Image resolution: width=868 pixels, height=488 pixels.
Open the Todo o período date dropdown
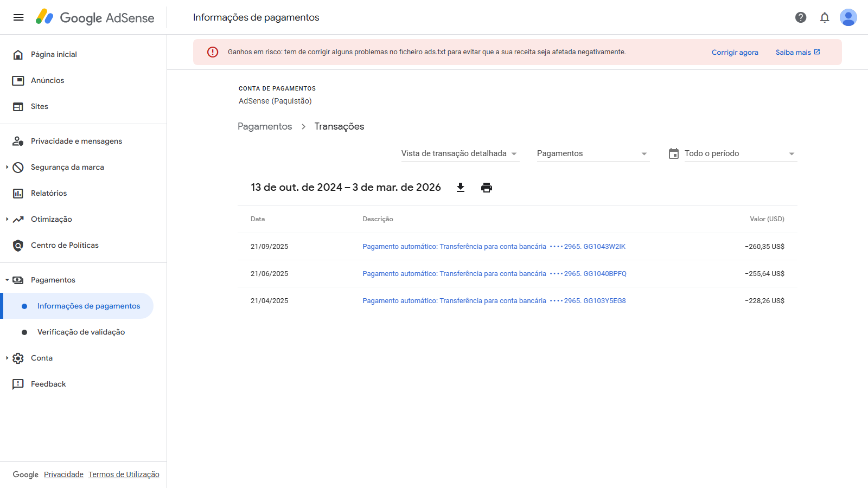pyautogui.click(x=740, y=153)
